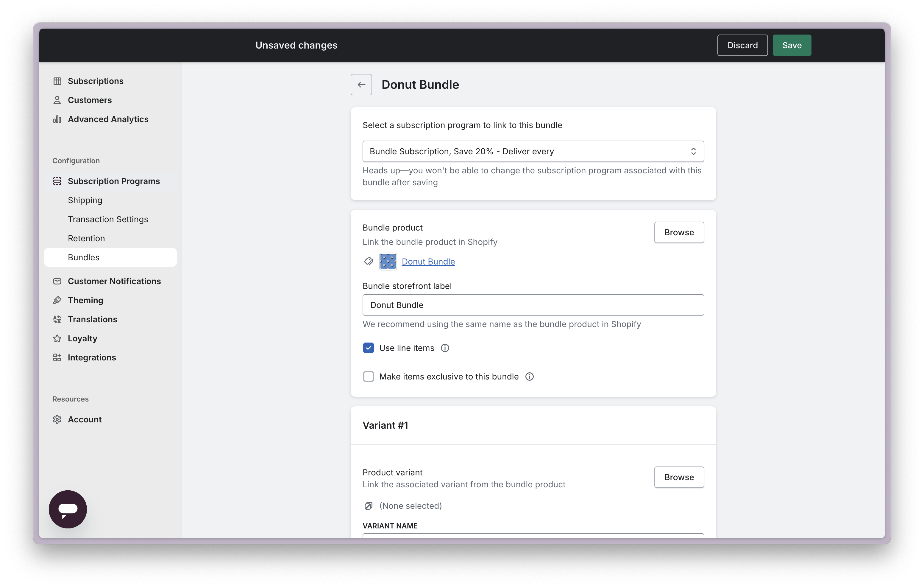Open Account under Resources
The height and width of the screenshot is (588, 924).
[x=85, y=419]
